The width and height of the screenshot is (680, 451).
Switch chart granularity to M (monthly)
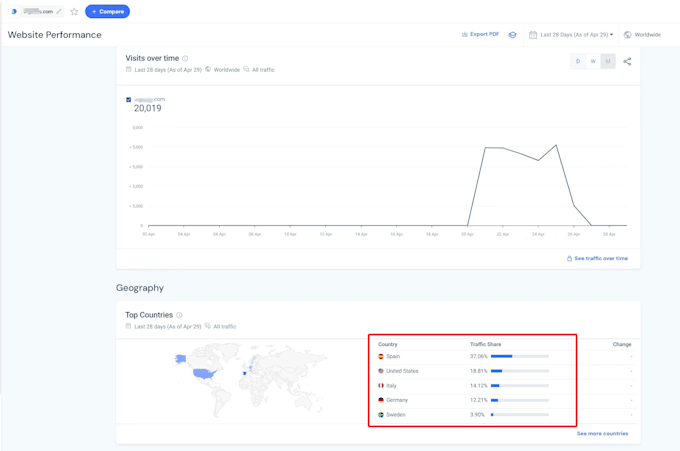pyautogui.click(x=608, y=62)
